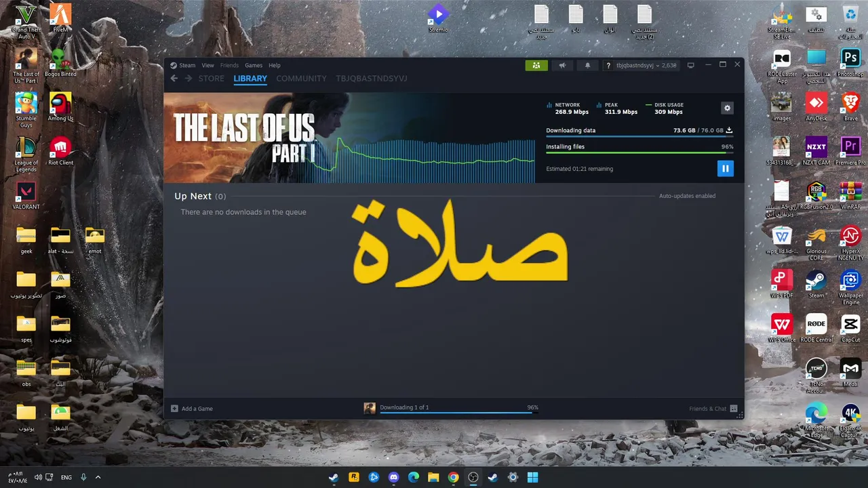Open Google Chrome from the taskbar
The height and width of the screenshot is (488, 868).
(x=453, y=477)
